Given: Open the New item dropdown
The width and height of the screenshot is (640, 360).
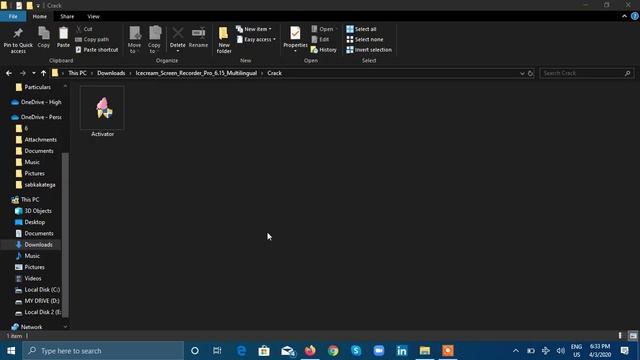Looking at the screenshot, I should tap(254, 29).
